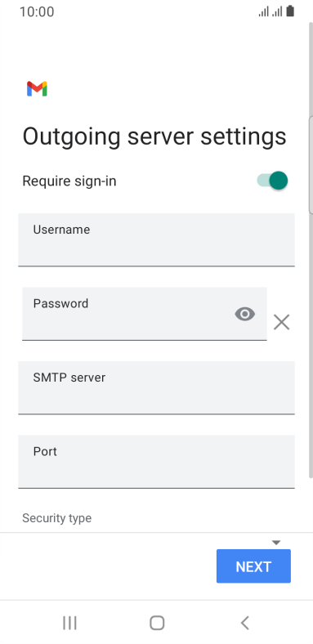Tap the Outgoing server settings heading
The image size is (313, 644).
coord(154,136)
